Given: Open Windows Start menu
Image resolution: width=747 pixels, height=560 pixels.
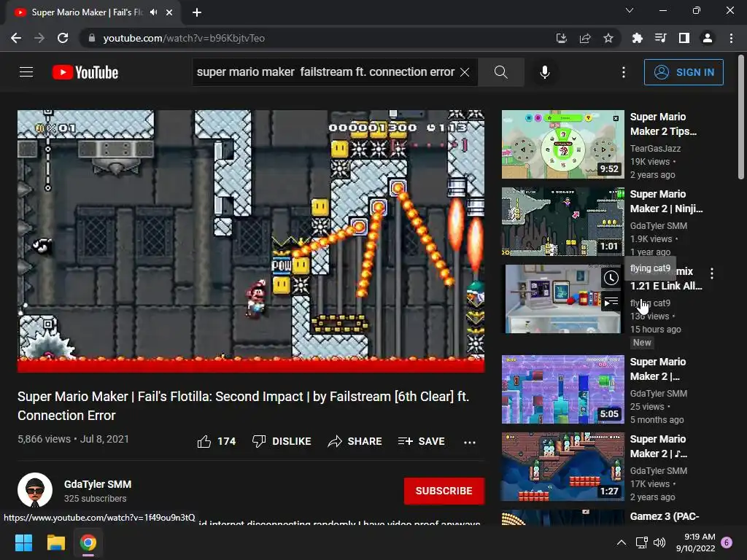Looking at the screenshot, I should coord(24,542).
